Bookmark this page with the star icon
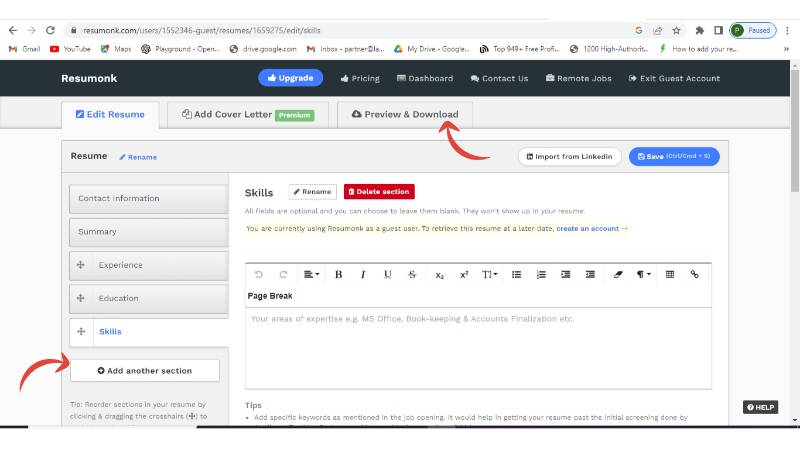Image resolution: width=800 pixels, height=449 pixels. [677, 30]
